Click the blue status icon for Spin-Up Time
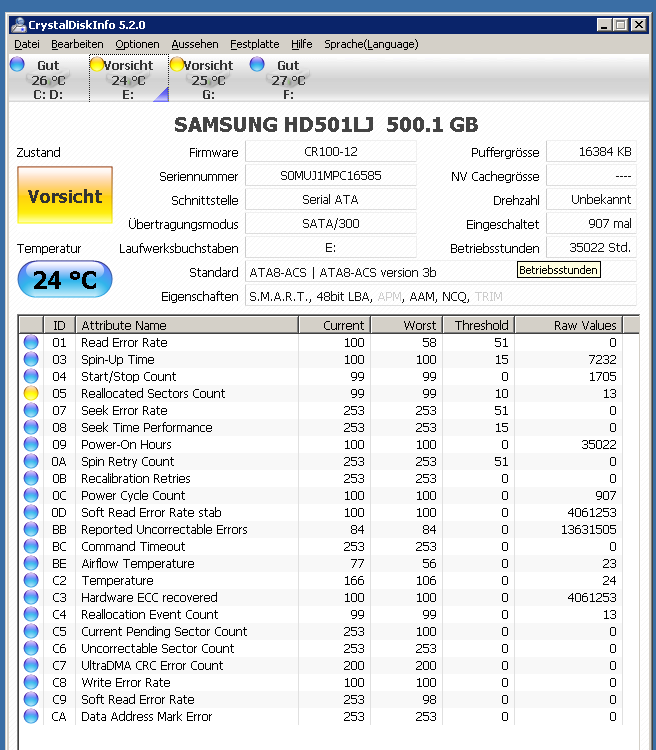Image resolution: width=656 pixels, height=750 pixels. (31, 359)
